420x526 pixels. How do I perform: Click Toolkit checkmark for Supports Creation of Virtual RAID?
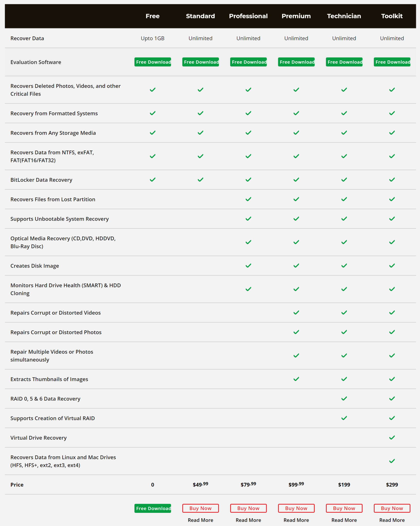tap(392, 418)
